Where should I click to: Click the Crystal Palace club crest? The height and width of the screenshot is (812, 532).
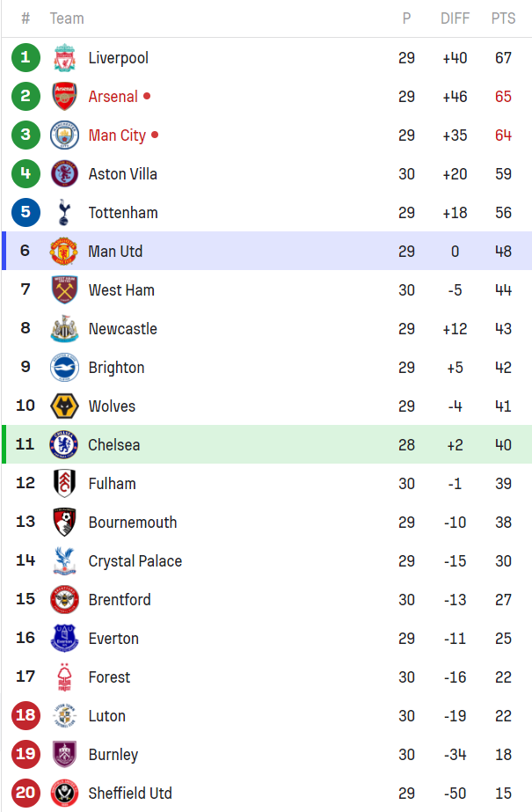(64, 561)
